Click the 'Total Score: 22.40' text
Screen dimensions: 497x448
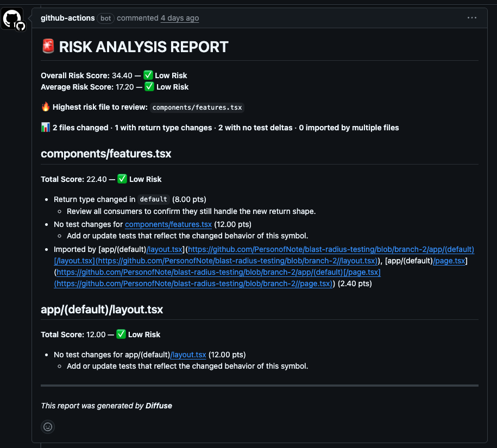[x=74, y=179]
